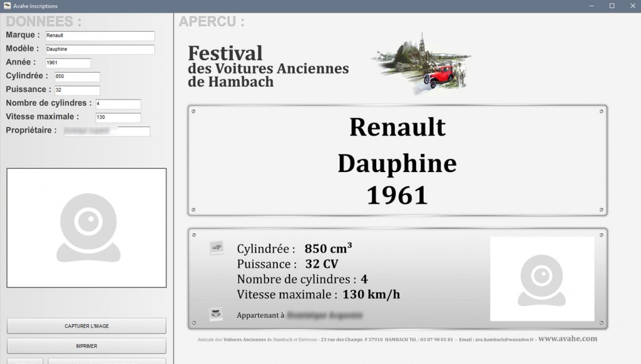This screenshot has height=364, width=641.
Task: Click the webcam placeholder in the Données panel
Action: pyautogui.click(x=86, y=228)
